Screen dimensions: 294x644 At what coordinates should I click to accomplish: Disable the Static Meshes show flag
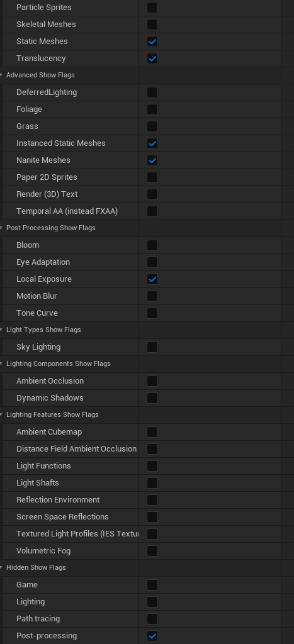[152, 42]
